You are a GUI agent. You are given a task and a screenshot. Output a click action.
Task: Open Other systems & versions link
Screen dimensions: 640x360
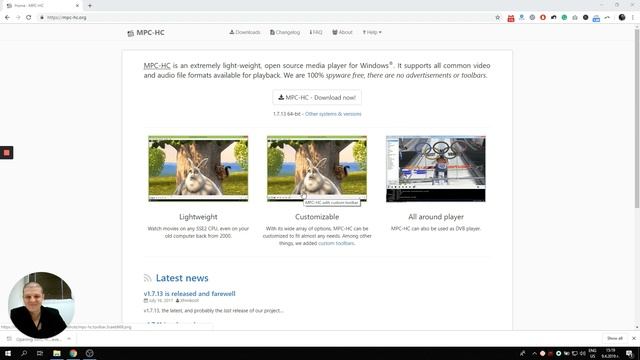[333, 114]
